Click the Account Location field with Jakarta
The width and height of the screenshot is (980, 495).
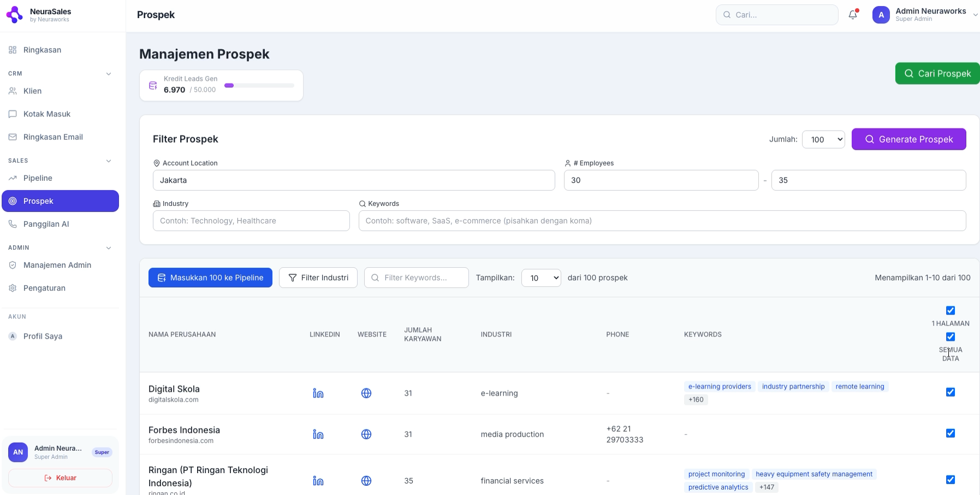[354, 180]
